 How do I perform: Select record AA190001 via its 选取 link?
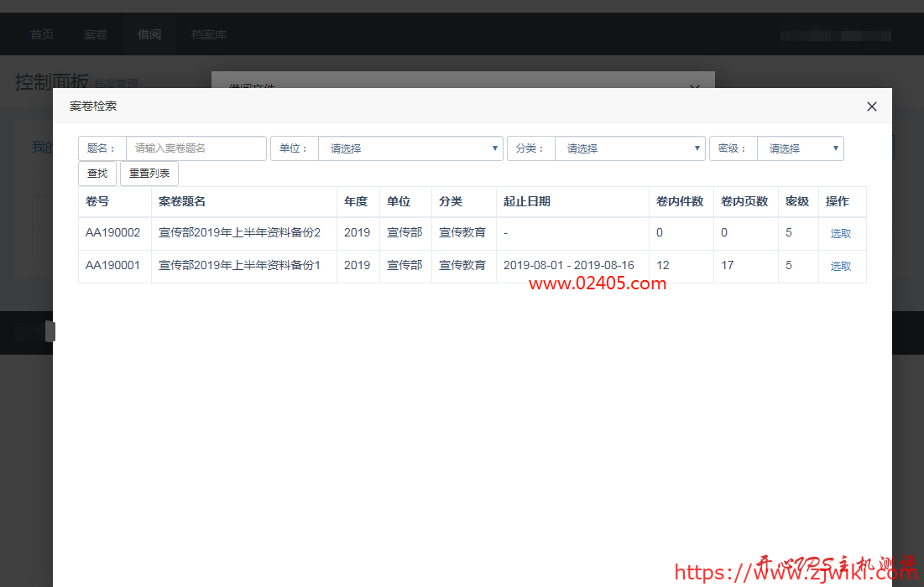coord(840,265)
